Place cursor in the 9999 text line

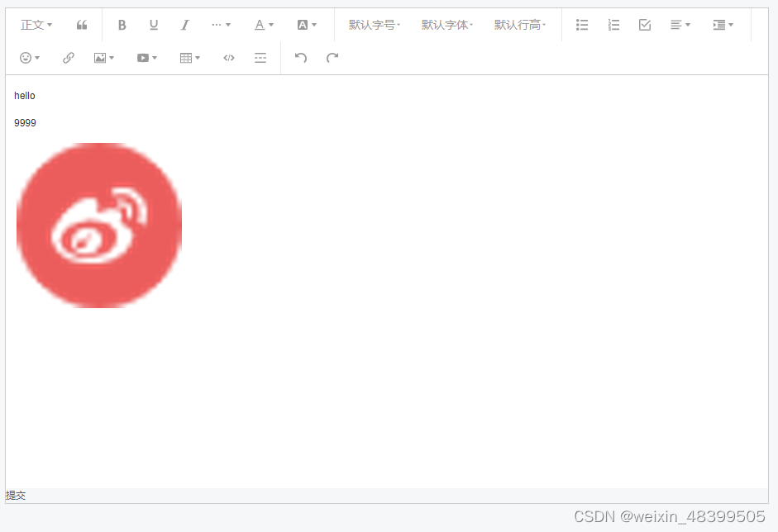click(x=25, y=123)
